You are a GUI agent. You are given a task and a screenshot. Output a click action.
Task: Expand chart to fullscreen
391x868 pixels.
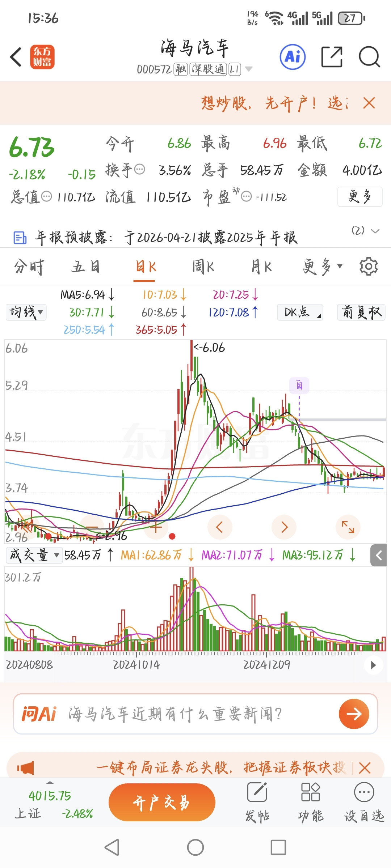point(348,527)
